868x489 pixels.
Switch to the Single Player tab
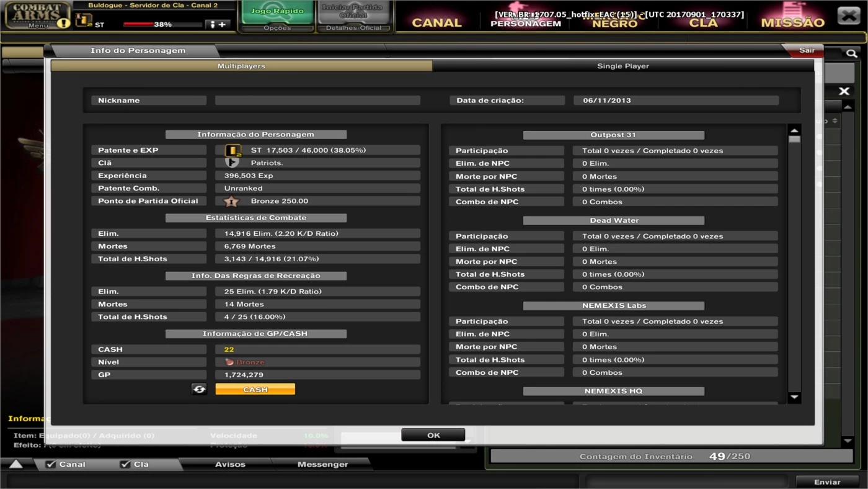tap(623, 66)
